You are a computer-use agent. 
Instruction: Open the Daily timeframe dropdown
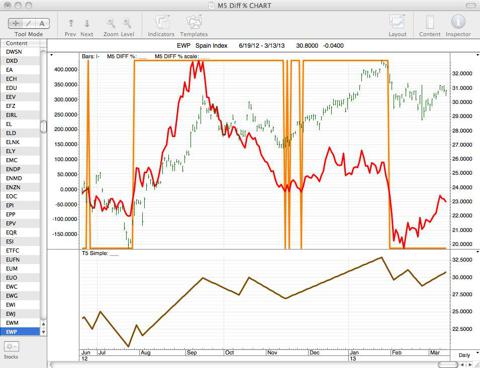pyautogui.click(x=467, y=355)
